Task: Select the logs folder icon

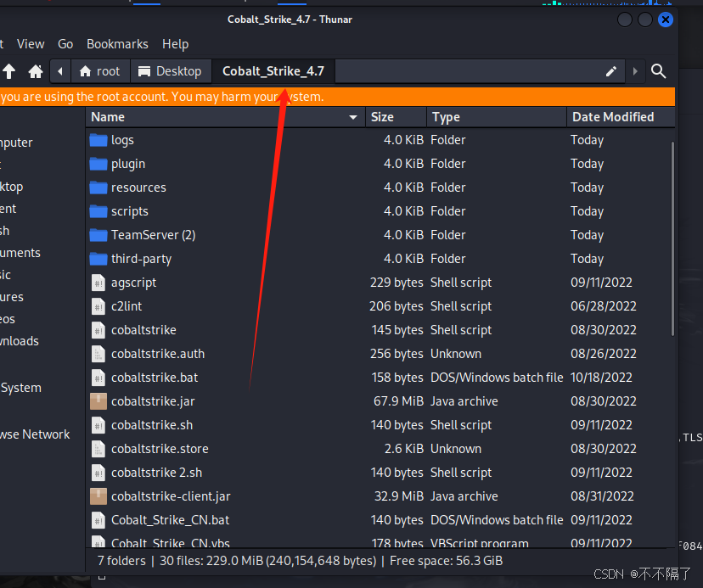Action: coord(98,140)
